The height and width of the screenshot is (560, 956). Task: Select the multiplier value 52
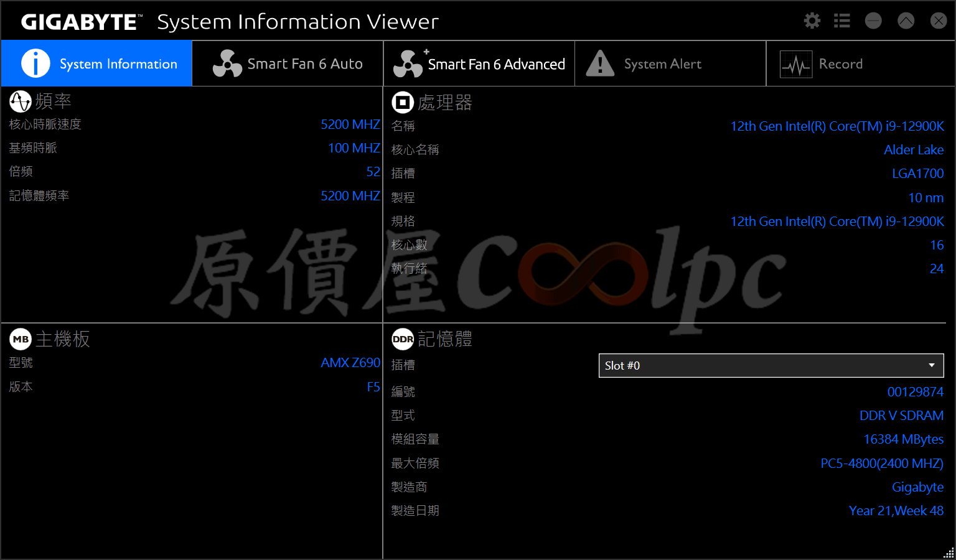pyautogui.click(x=373, y=172)
